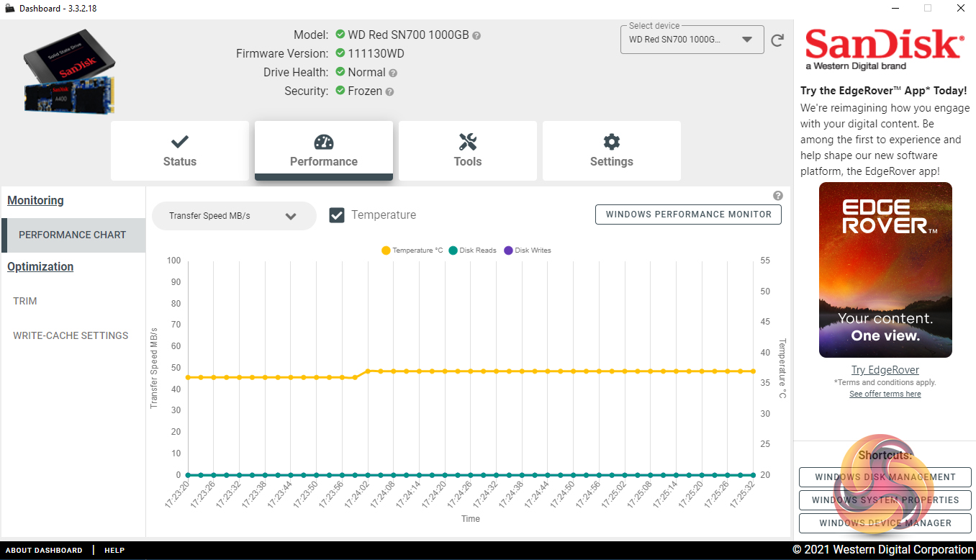
Task: Toggle Disk Writes series in chart legend
Action: [x=528, y=250]
